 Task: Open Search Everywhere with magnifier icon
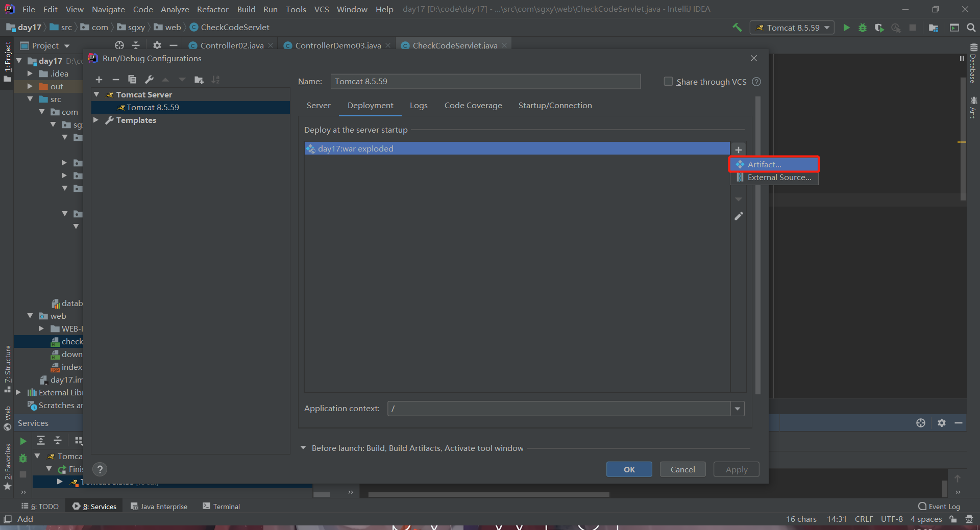[971, 28]
